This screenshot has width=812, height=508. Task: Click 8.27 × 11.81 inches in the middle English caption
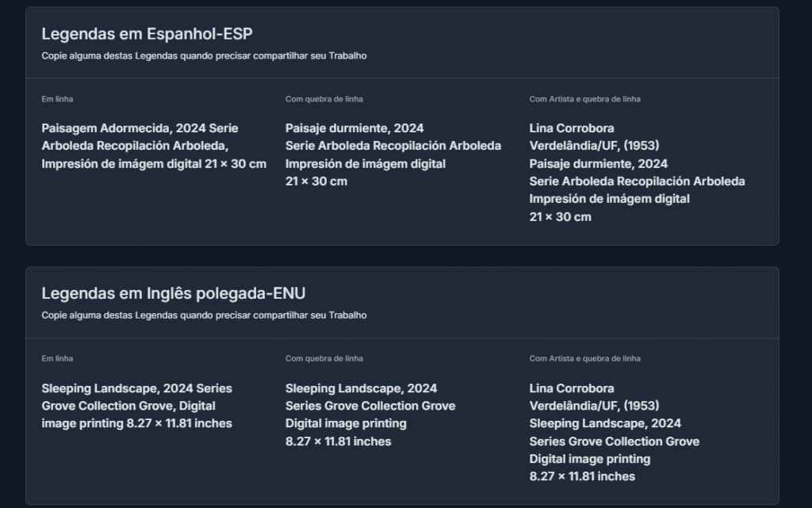coord(338,441)
